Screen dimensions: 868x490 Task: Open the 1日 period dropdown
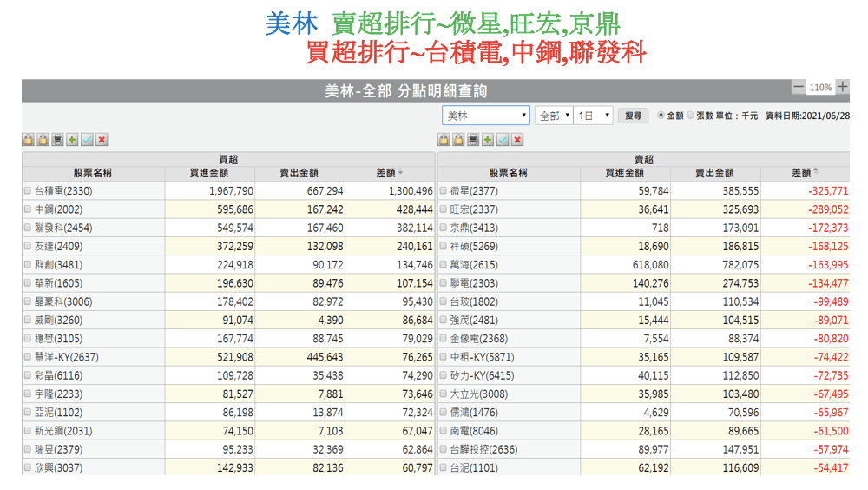[594, 116]
